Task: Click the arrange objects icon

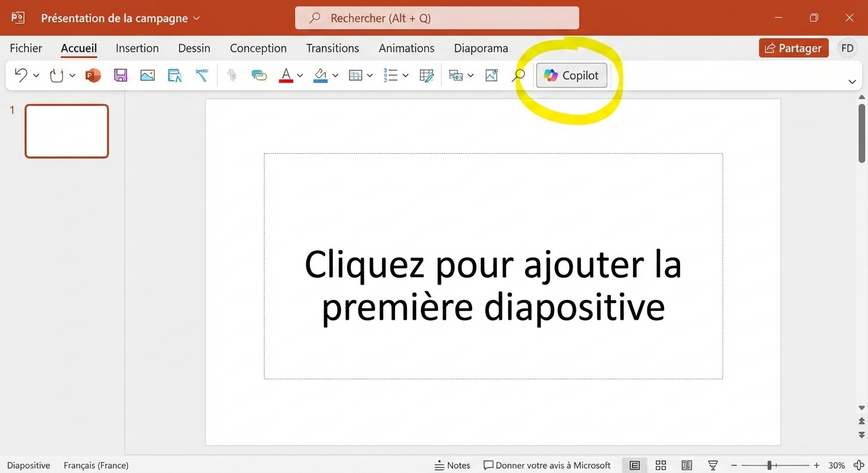Action: tap(456, 75)
